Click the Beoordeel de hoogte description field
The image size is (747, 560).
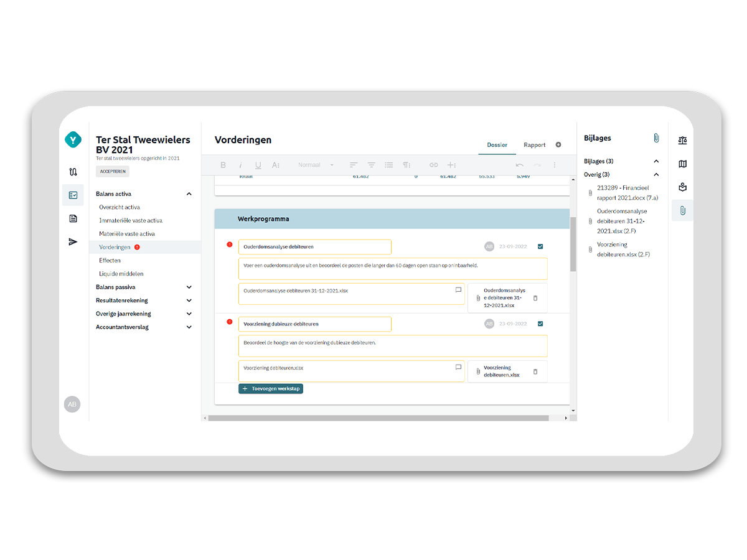pyautogui.click(x=393, y=346)
